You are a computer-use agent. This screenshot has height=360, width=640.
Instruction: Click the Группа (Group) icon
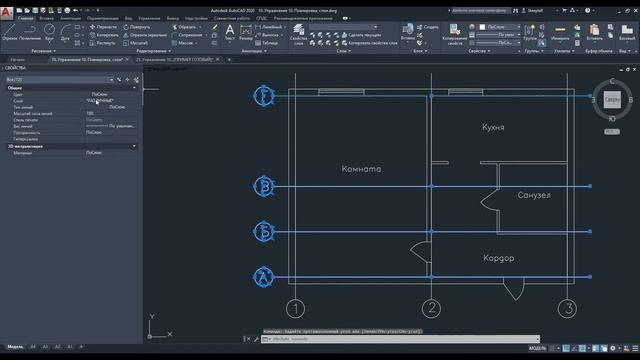[530, 32]
